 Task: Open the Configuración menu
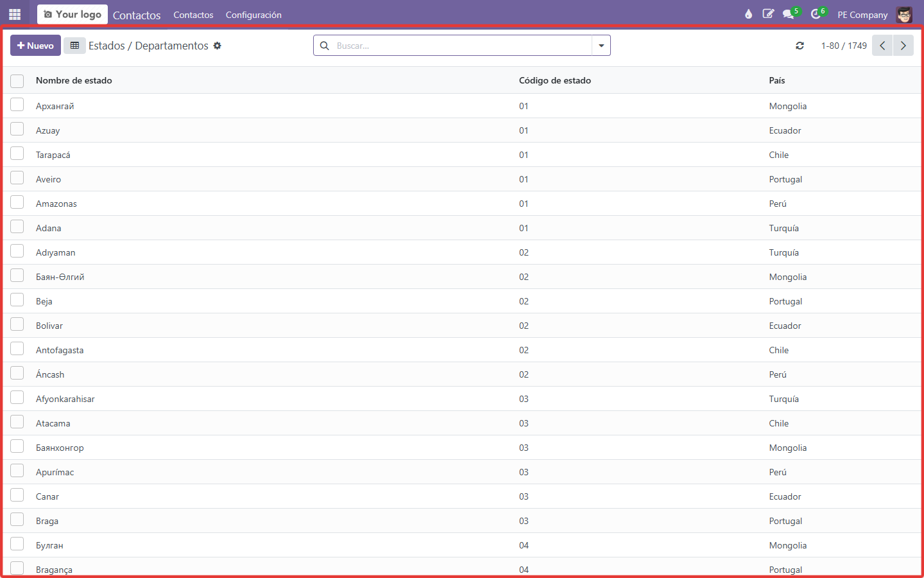point(253,15)
